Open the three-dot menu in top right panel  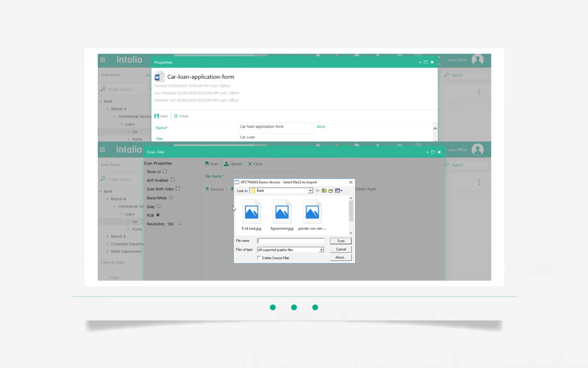[x=479, y=92]
